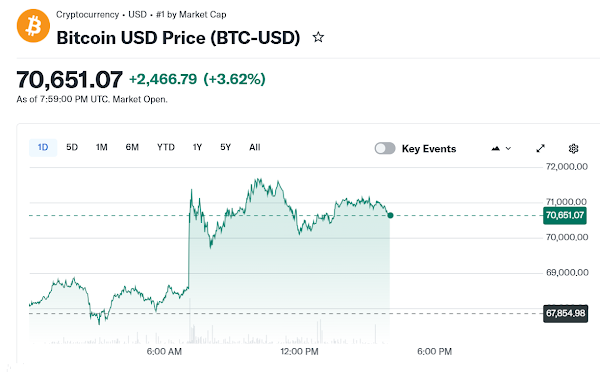Screen dimensions: 600x372
Task: Click the Cryptocurrency category link
Action: click(x=87, y=15)
